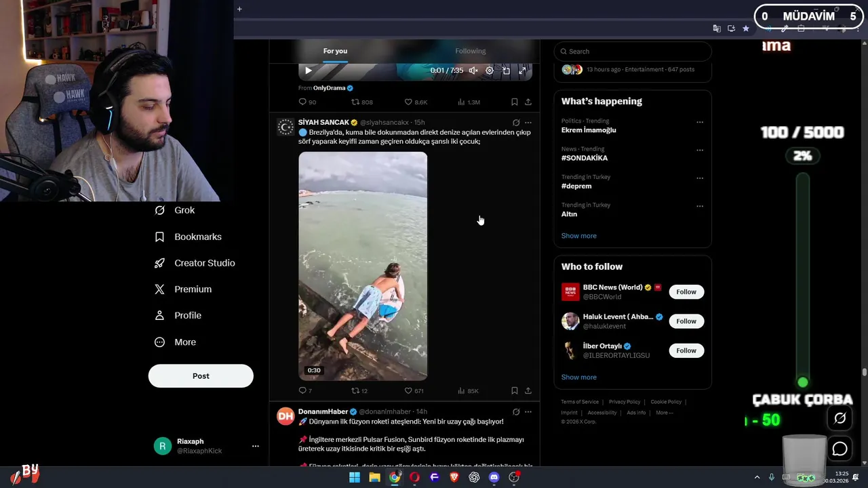Share the SİYAH SANCAK post
This screenshot has width=868, height=488.
pos(528,390)
